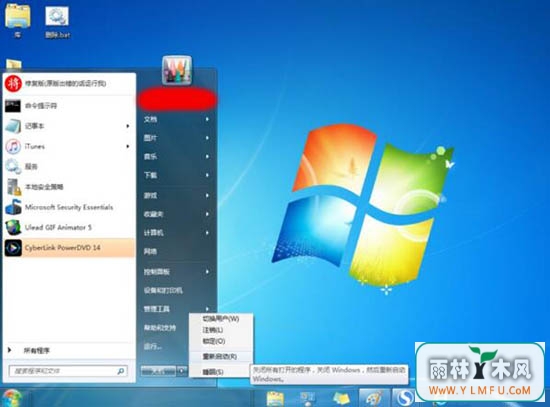Open the Command Prompt black icon entry

69,106
